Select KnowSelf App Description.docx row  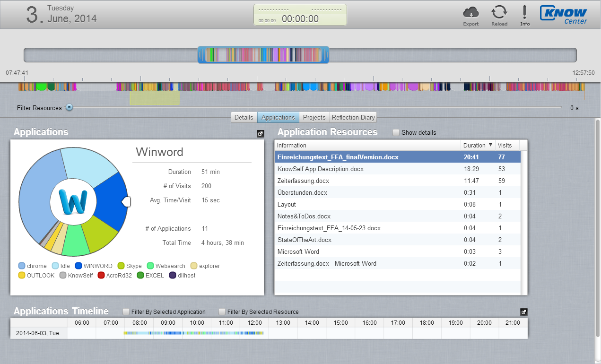click(x=398, y=169)
